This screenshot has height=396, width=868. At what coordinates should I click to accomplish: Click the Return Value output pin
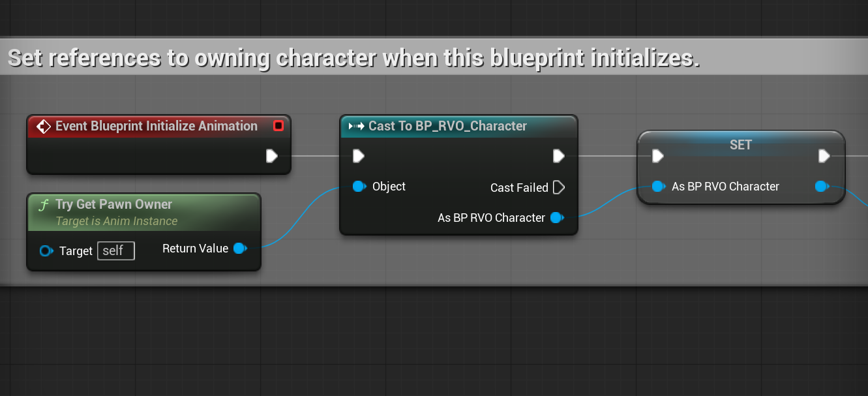tap(240, 248)
